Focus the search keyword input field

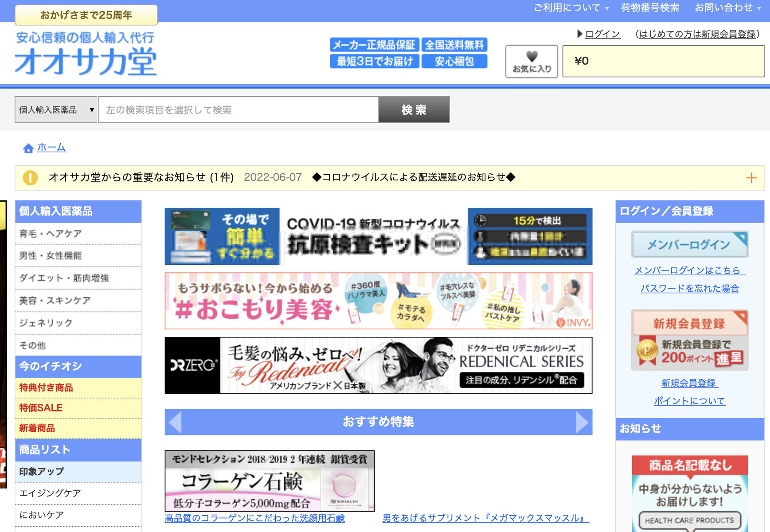click(238, 110)
